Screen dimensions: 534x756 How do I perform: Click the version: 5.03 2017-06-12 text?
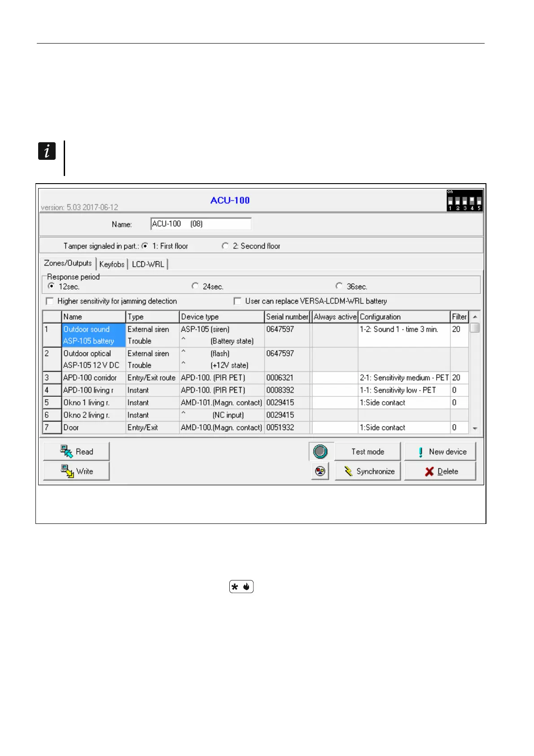(x=79, y=207)
